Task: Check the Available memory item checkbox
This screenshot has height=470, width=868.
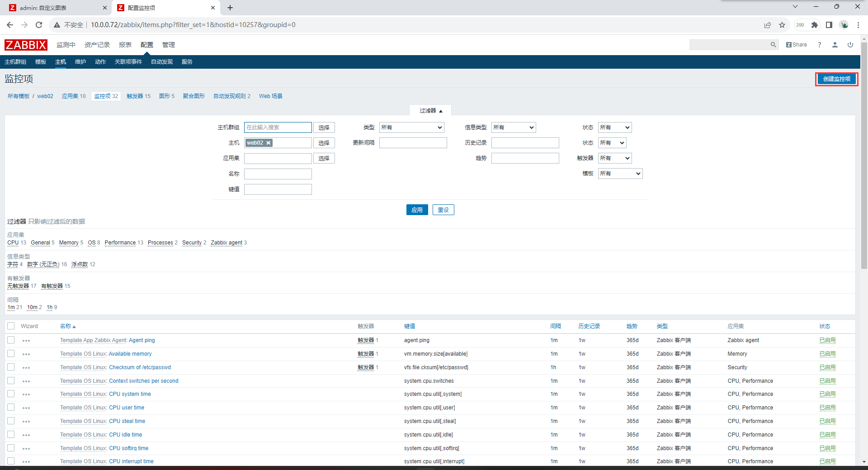Action: pyautogui.click(x=11, y=354)
